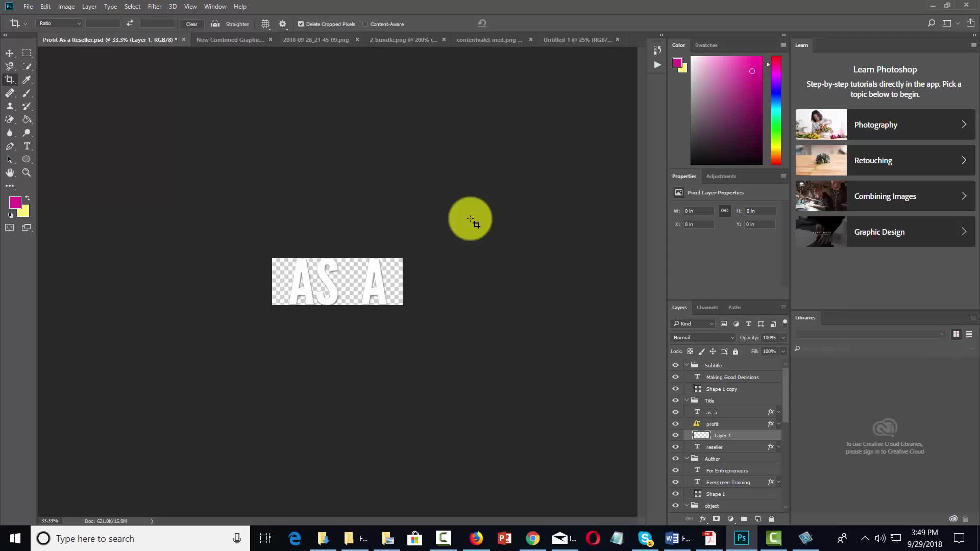This screenshot has height=551, width=980.
Task: Enable the Content-Aware checkbox
Action: point(365,24)
